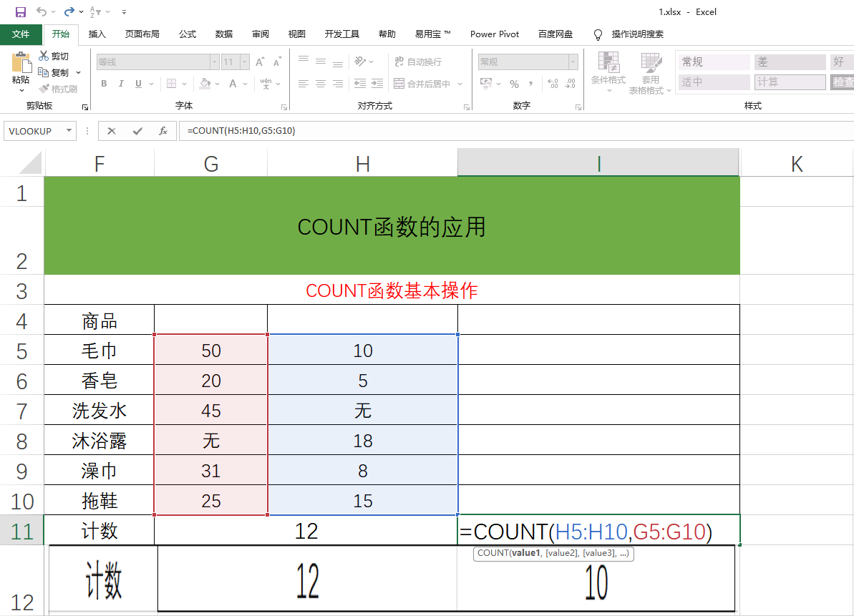Toggle Wrap Text (自动换行)

pos(418,62)
